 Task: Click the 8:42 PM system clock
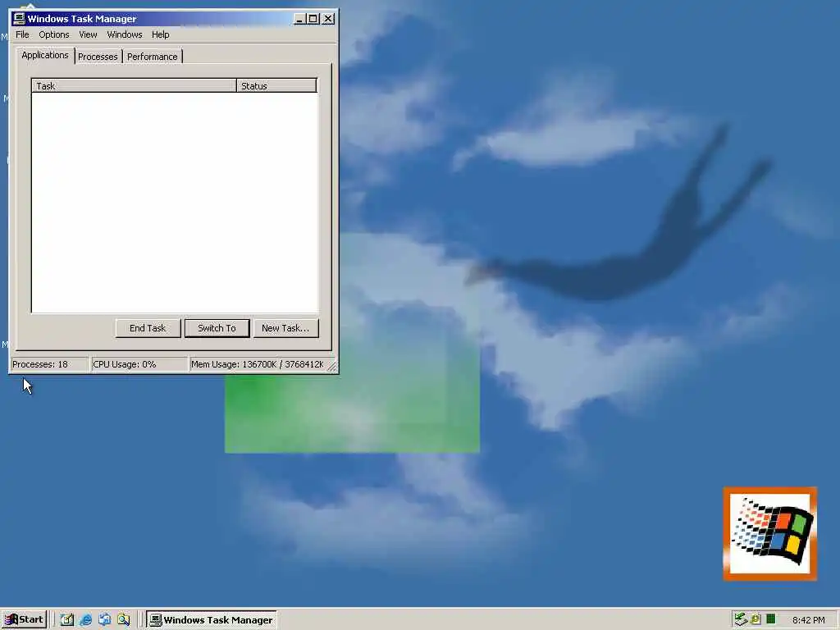coord(808,620)
